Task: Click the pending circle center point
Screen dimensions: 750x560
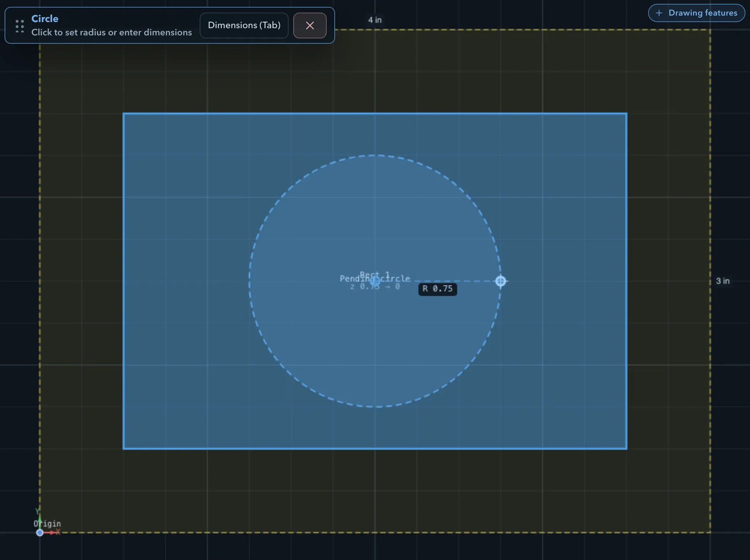Action: pos(375,281)
